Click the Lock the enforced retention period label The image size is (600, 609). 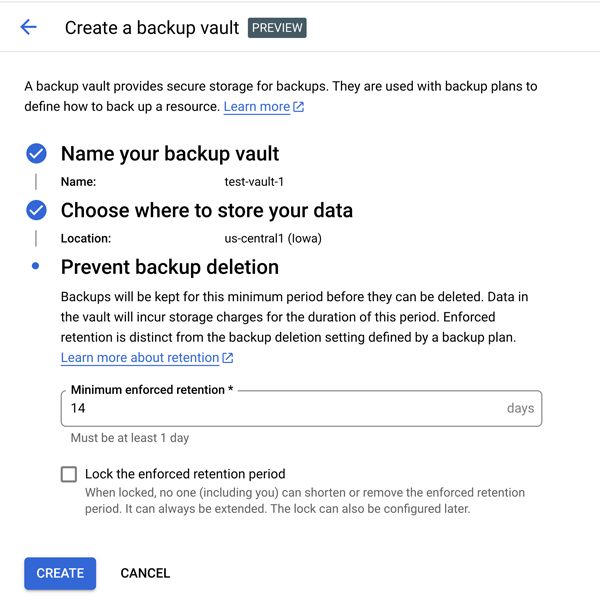coord(185,474)
